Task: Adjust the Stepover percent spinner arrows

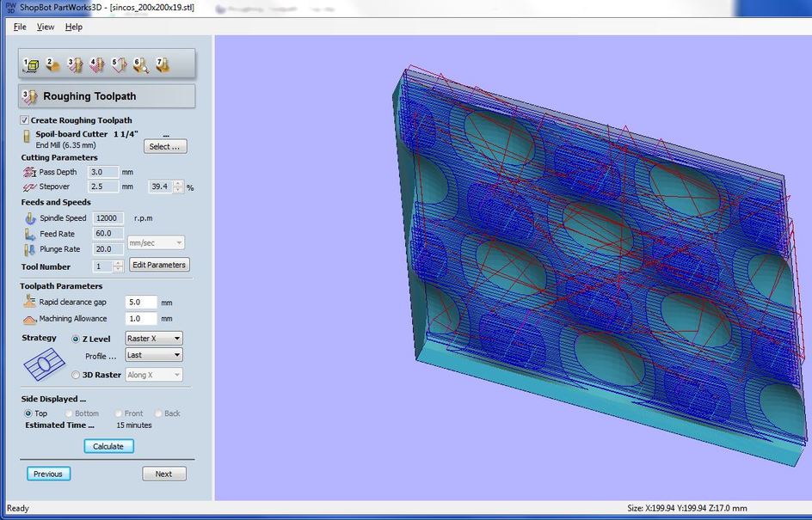Action: 178,187
